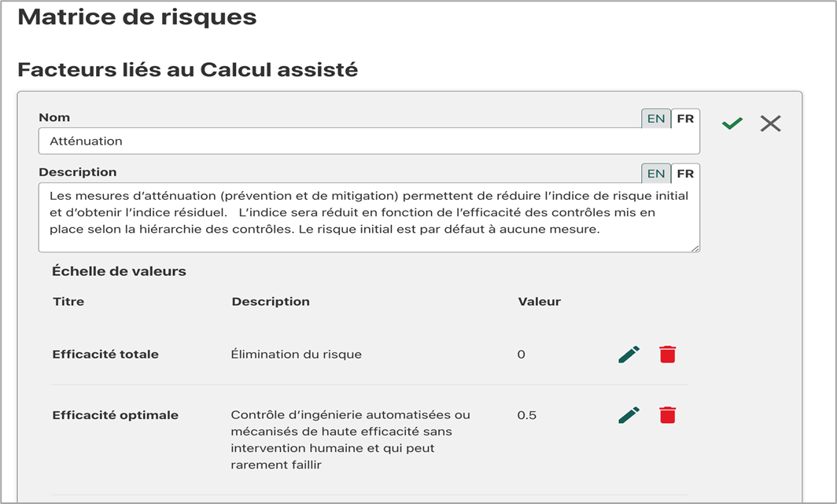Click the resize grip of the Description textarea

click(x=695, y=248)
